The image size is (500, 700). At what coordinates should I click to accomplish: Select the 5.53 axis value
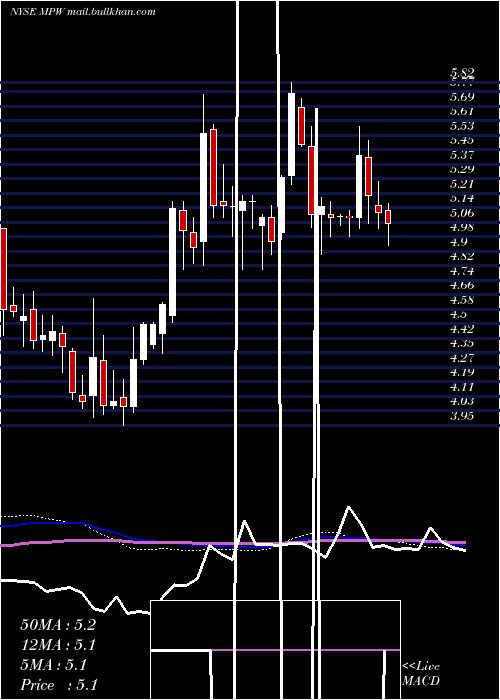pyautogui.click(x=462, y=126)
